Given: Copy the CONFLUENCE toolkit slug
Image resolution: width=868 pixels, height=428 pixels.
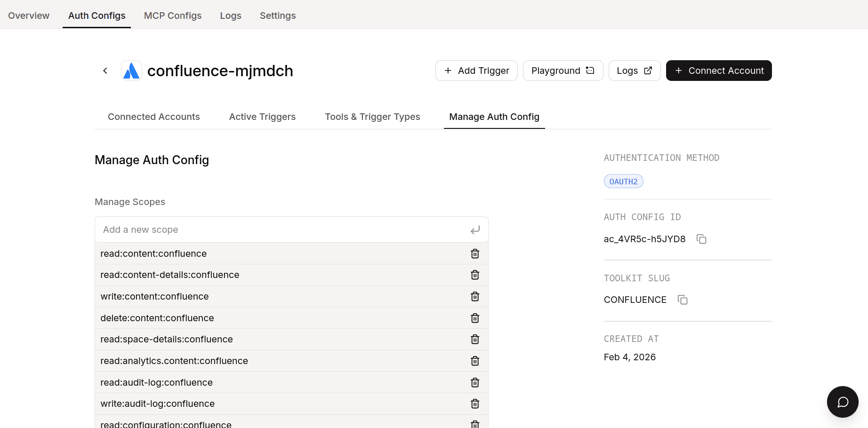Looking at the screenshot, I should click(x=683, y=300).
